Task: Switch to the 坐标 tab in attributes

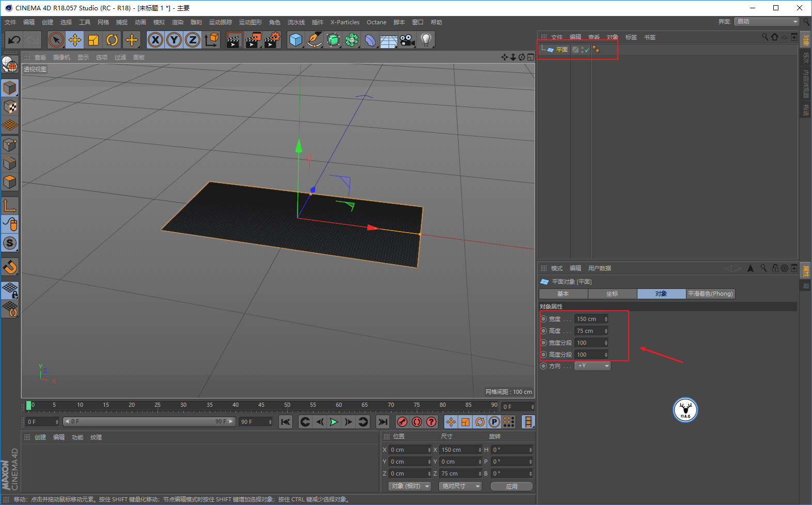Action: pos(612,294)
